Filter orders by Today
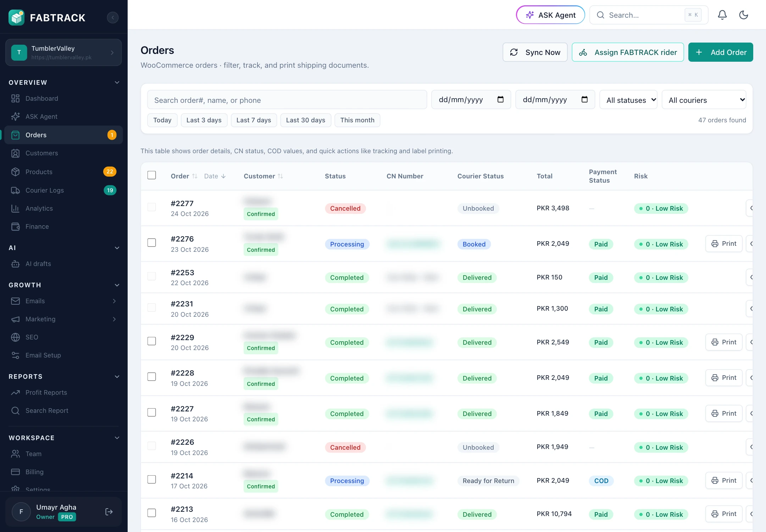The height and width of the screenshot is (532, 766). [162, 120]
